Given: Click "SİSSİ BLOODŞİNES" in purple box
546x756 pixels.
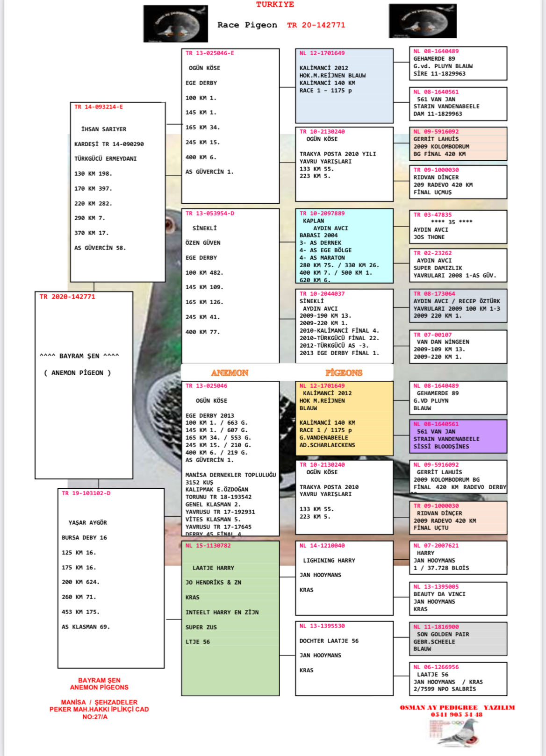Looking at the screenshot, I should point(441,446).
